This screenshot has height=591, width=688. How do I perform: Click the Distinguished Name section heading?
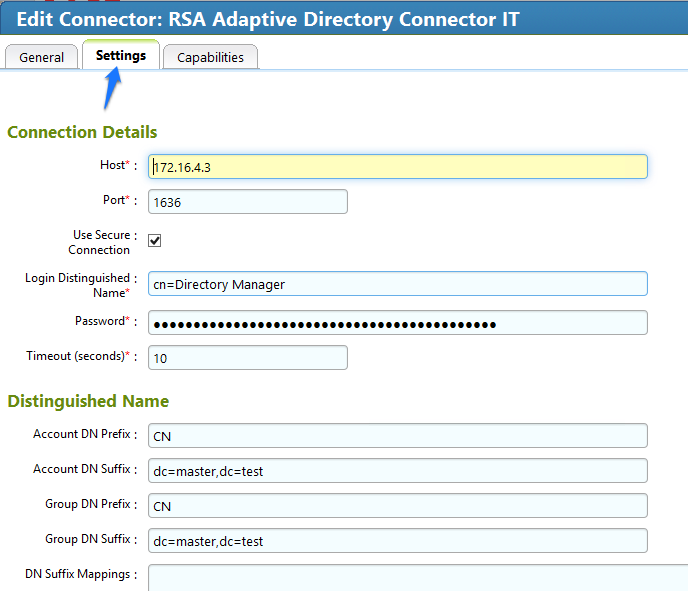(88, 401)
